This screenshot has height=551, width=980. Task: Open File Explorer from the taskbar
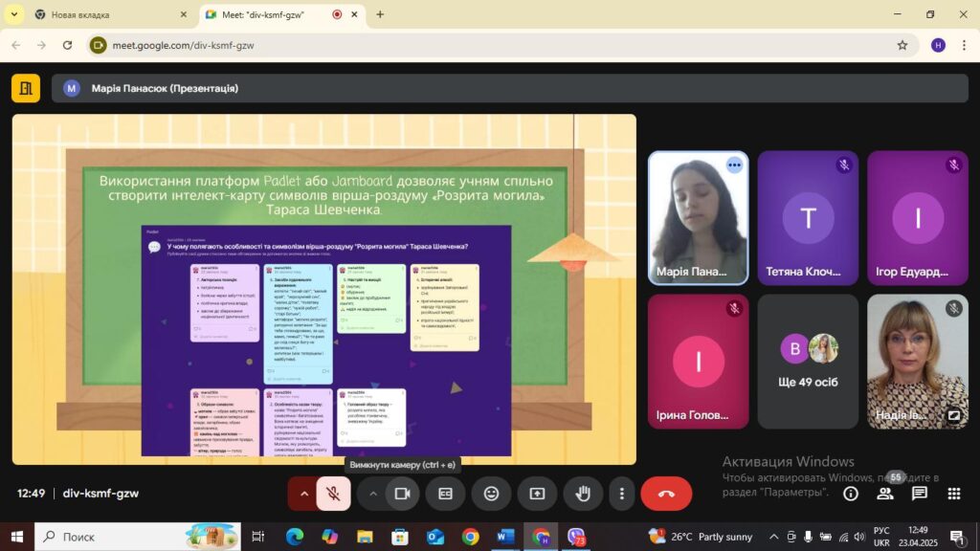(365, 537)
